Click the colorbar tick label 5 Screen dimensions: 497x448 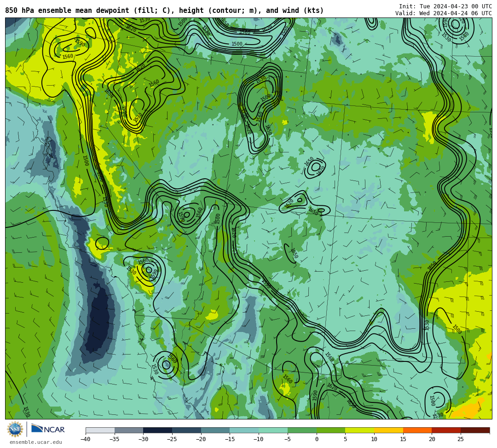345,439
